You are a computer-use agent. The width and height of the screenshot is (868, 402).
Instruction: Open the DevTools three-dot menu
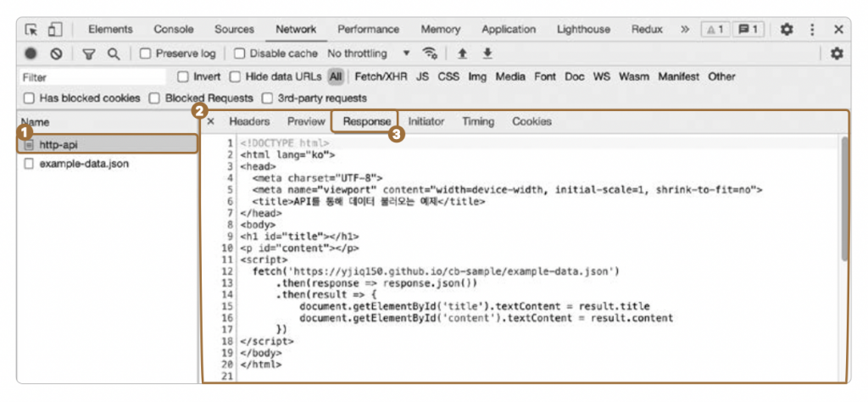click(812, 30)
